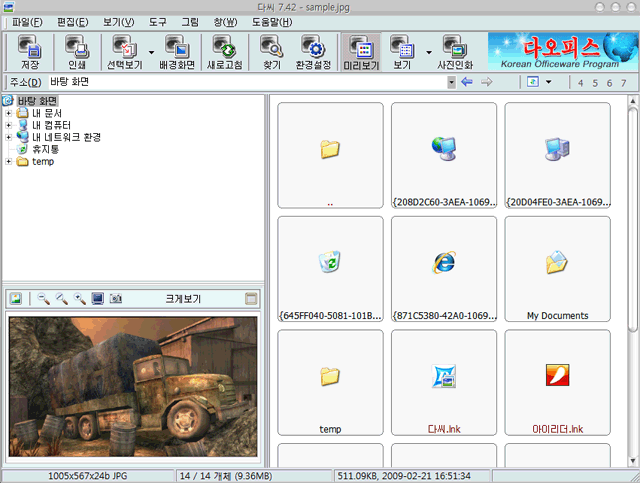640x483 pixels.
Task: Open the 창(W) menu
Action: point(225,22)
